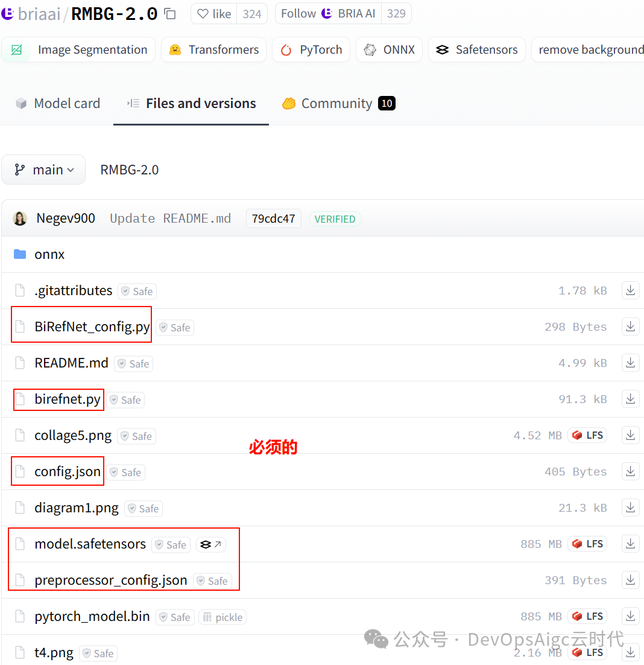Show the Safe badge for README.md

pyautogui.click(x=133, y=364)
